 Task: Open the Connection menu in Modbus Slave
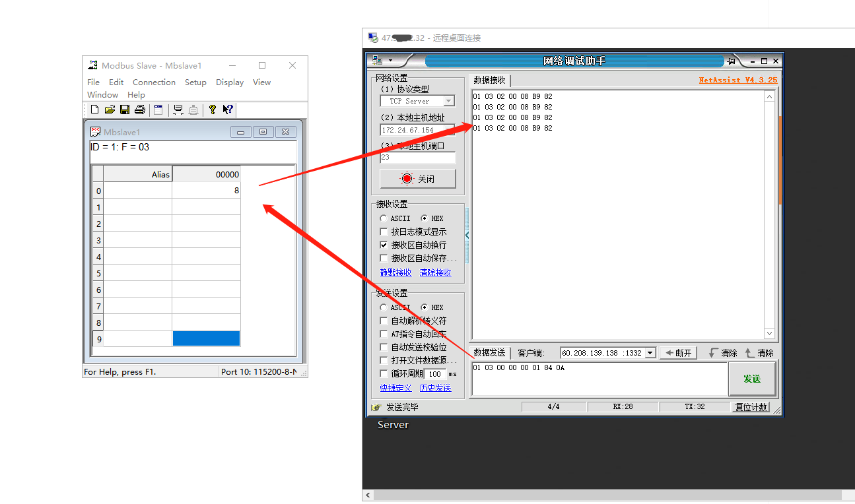click(154, 82)
